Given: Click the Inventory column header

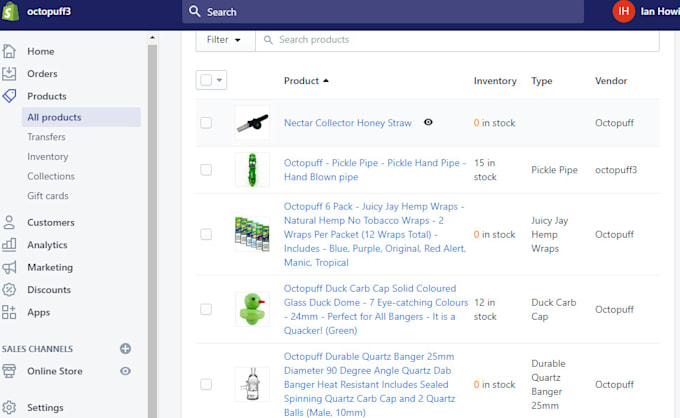Looking at the screenshot, I should point(495,81).
